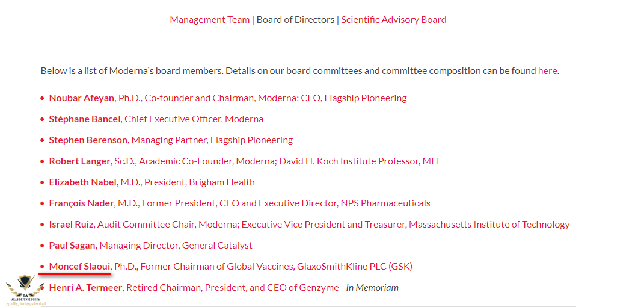Click the 'CEO, Flagship Pioneering' title text

[x=354, y=98]
